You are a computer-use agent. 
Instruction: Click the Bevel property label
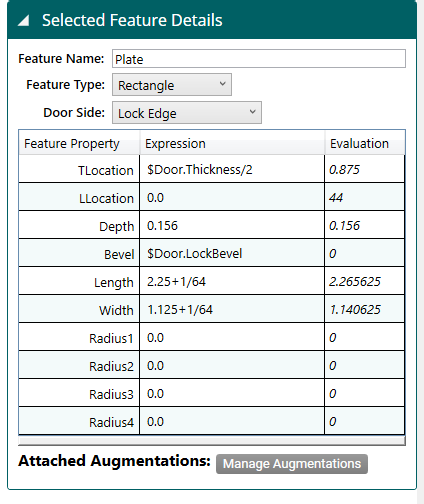point(119,255)
